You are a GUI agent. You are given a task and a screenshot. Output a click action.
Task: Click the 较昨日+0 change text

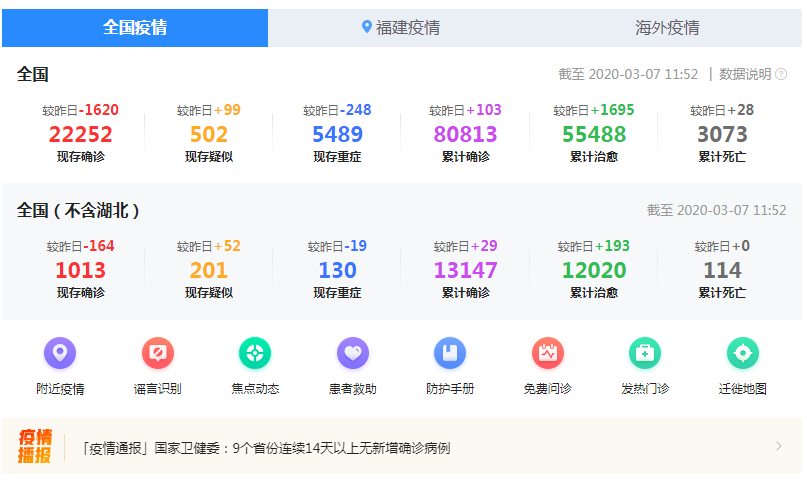pyautogui.click(x=722, y=246)
